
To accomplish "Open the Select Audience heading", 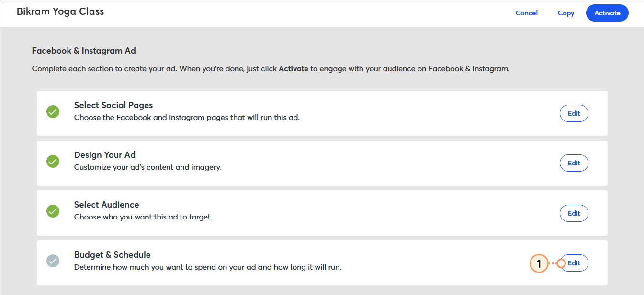I will pyautogui.click(x=107, y=205).
